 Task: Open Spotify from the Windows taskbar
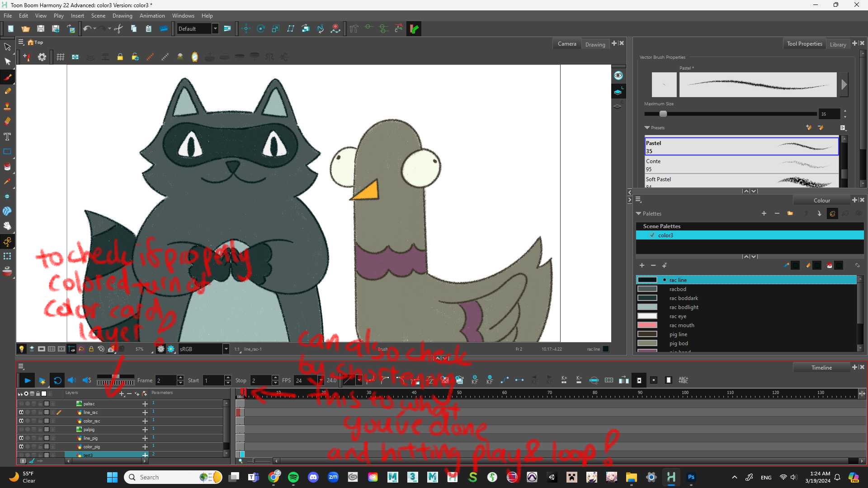293,477
